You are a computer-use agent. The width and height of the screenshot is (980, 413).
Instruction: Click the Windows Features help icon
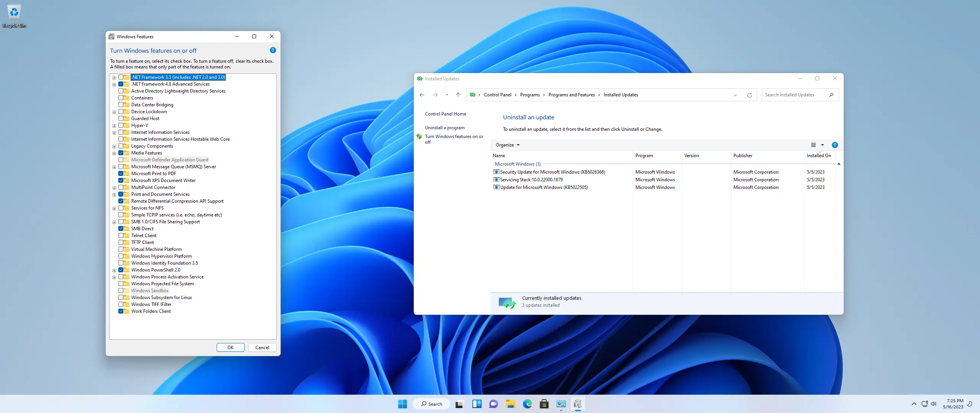[x=273, y=50]
